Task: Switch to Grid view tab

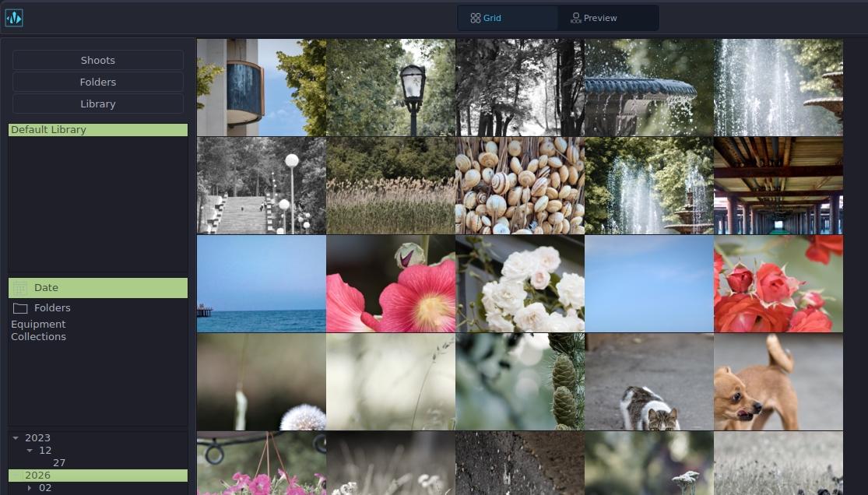Action: click(x=507, y=18)
